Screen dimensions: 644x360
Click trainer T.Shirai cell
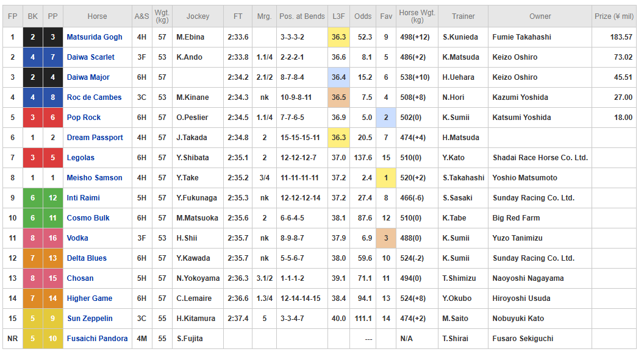(463, 338)
